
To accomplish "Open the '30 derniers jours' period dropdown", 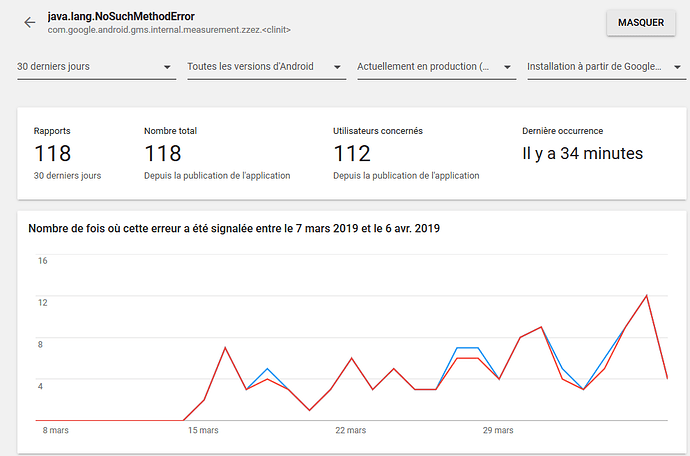I will coord(96,67).
